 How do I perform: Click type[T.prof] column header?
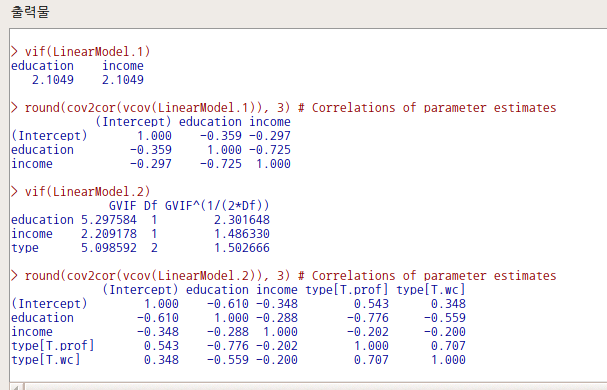[x=347, y=290]
